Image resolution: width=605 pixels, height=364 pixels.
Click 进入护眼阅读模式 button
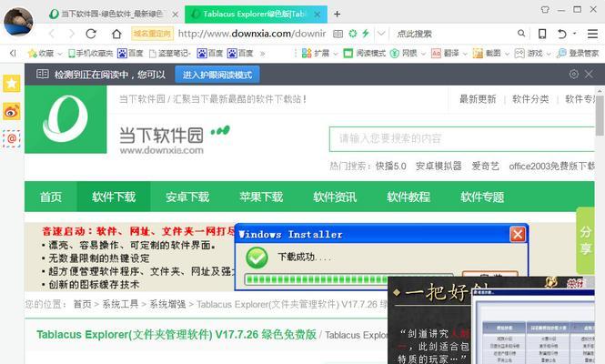tap(217, 75)
